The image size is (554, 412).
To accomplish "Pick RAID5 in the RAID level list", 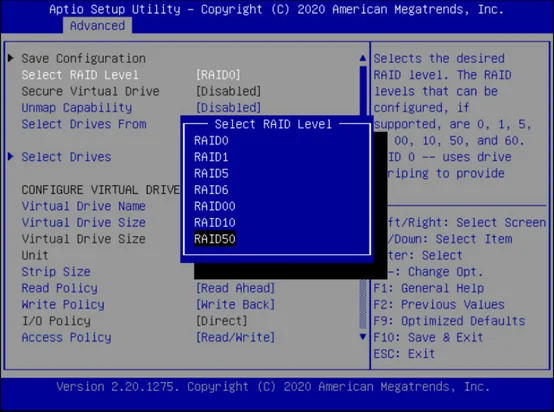I will (211, 173).
